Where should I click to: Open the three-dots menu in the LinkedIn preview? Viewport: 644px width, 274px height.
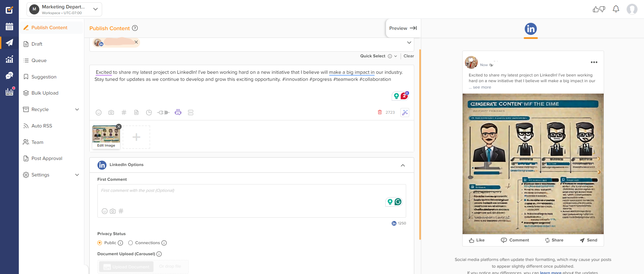594,62
